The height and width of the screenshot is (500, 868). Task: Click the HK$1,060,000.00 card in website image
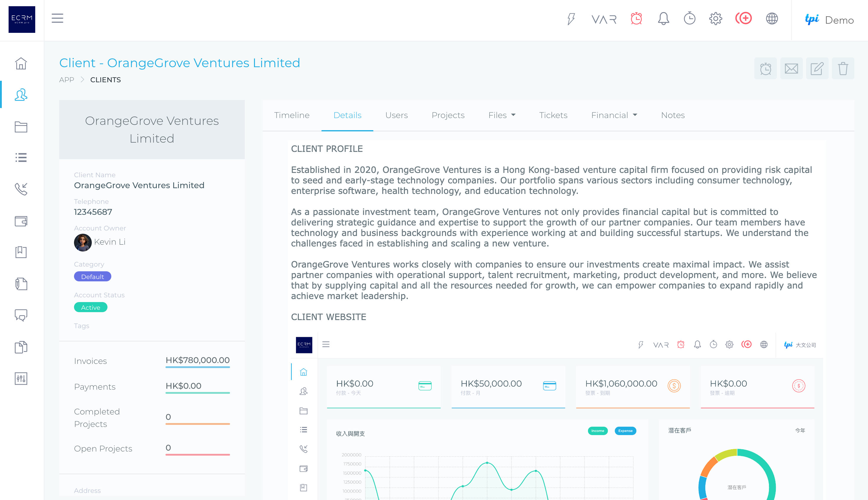click(633, 387)
